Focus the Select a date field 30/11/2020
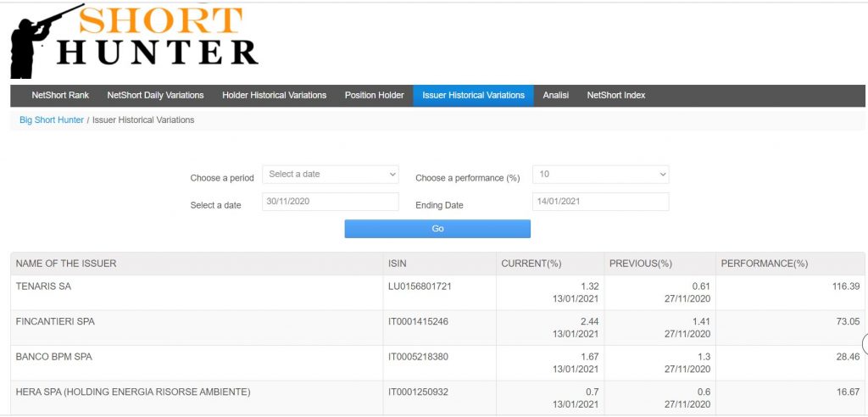The image size is (868, 417). (x=331, y=202)
